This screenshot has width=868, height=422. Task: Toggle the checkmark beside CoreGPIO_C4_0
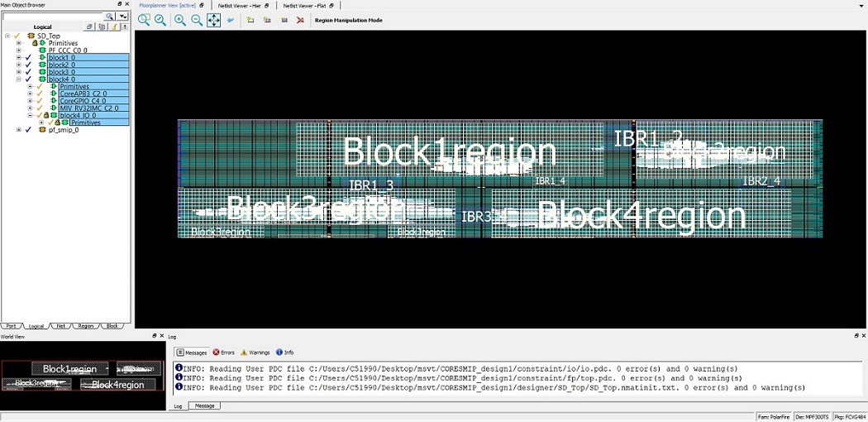click(x=39, y=101)
